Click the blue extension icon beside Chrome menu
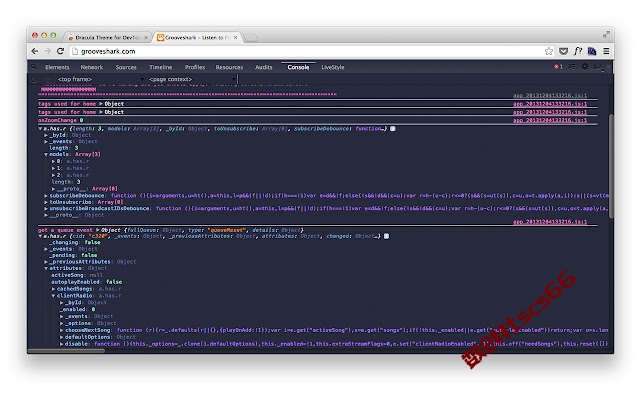This screenshot has height=400, width=640. pos(592,51)
